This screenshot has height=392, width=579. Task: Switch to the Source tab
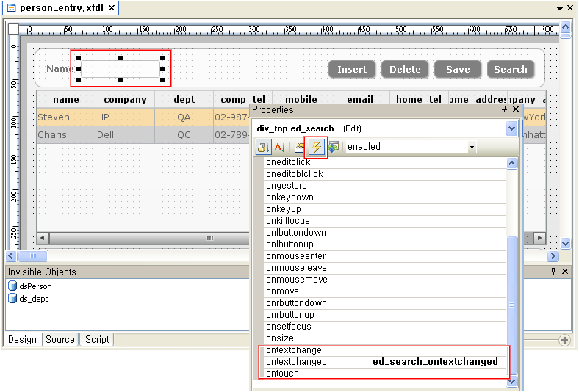(x=60, y=340)
